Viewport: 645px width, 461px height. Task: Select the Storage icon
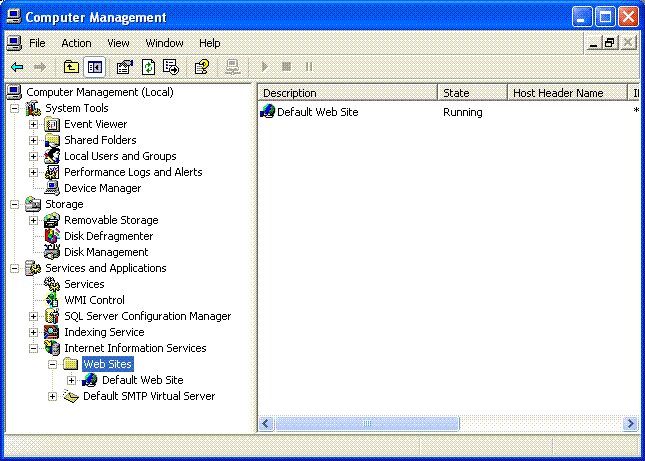coord(33,204)
